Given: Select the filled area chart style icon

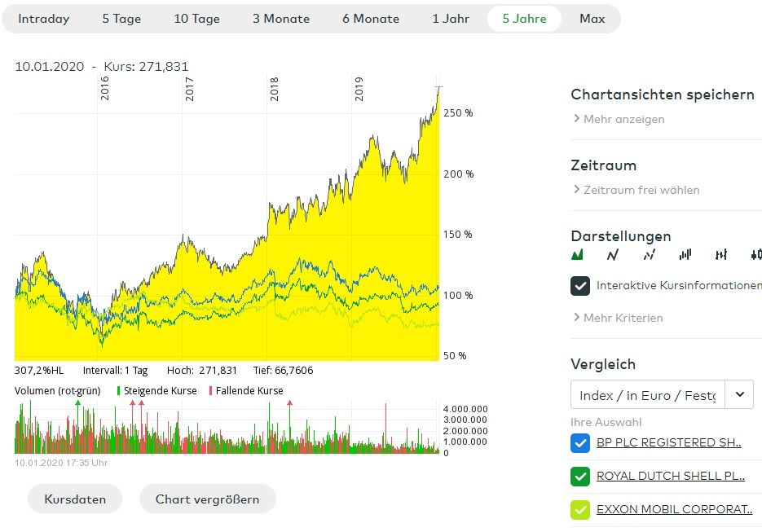Looking at the screenshot, I should click(578, 255).
